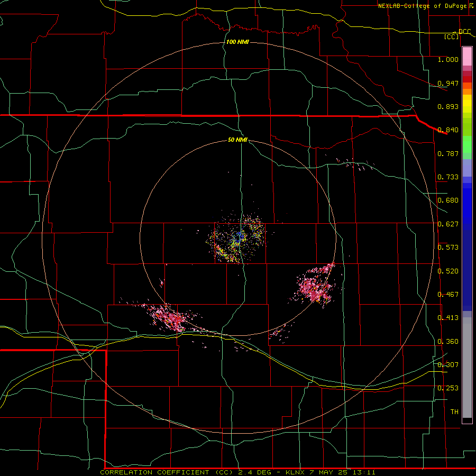476x476 pixels.
Task: Select the 0.947 value on the color scale
Action: (448, 83)
